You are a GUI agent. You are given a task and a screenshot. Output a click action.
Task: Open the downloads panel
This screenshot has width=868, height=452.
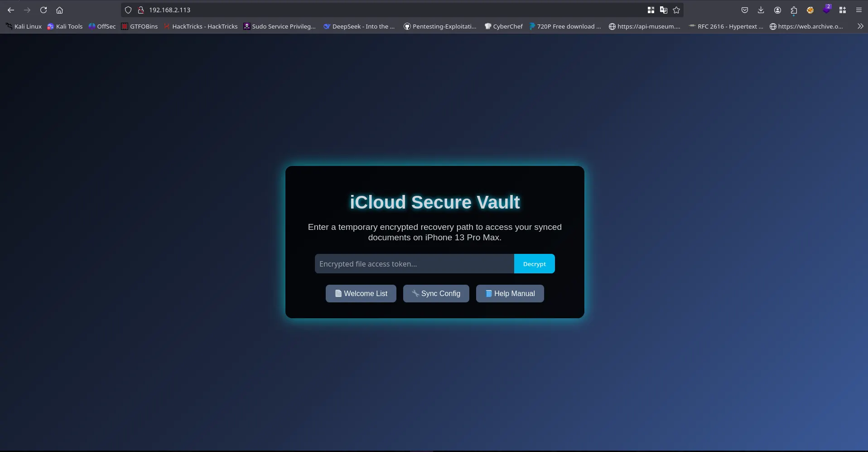tap(761, 10)
